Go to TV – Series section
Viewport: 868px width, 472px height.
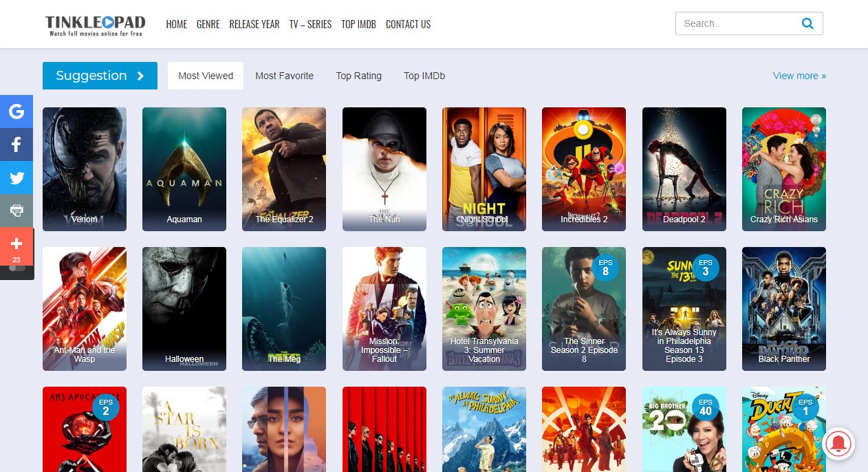310,24
